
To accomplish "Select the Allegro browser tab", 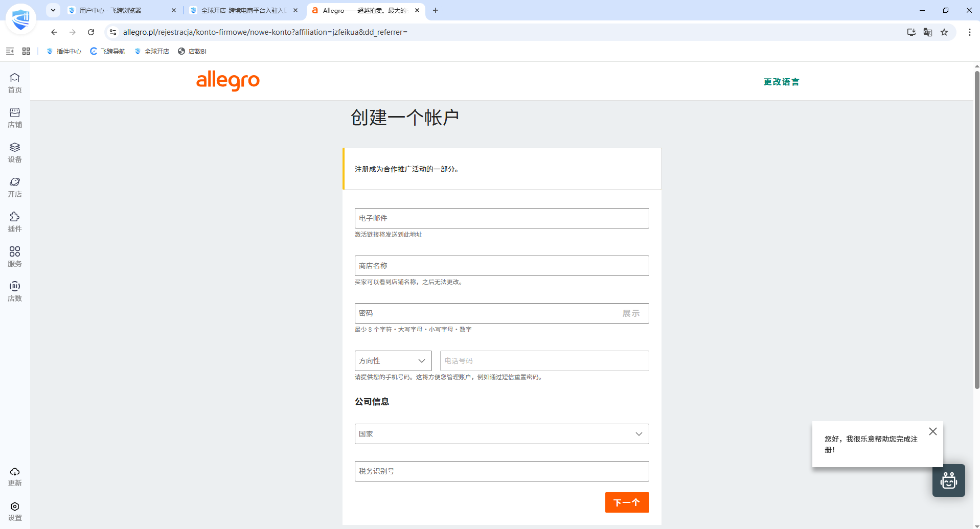I will point(365,10).
